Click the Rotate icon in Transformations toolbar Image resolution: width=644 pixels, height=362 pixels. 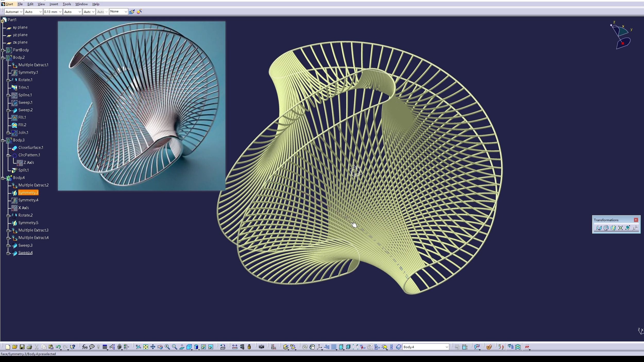tap(606, 228)
